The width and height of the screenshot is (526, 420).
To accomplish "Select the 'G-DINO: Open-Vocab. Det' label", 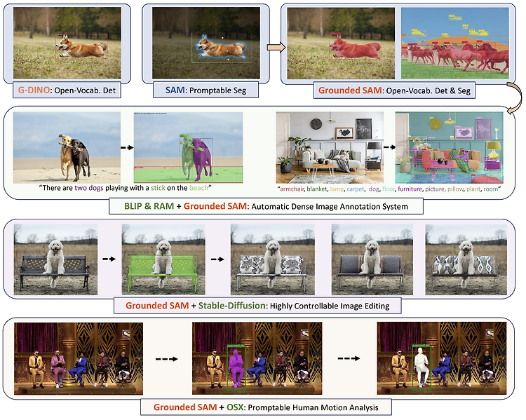I will pyautogui.click(x=67, y=90).
